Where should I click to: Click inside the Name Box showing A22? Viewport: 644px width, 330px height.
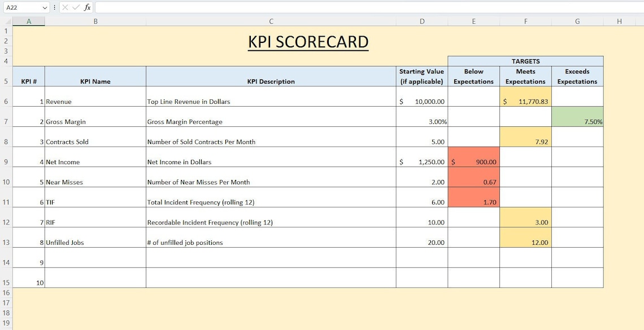click(x=20, y=7)
